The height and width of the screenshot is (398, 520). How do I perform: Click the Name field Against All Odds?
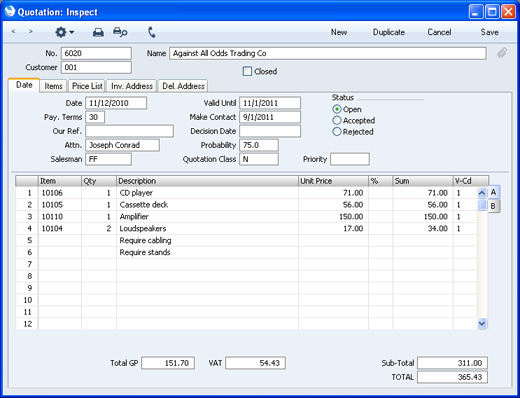[328, 53]
